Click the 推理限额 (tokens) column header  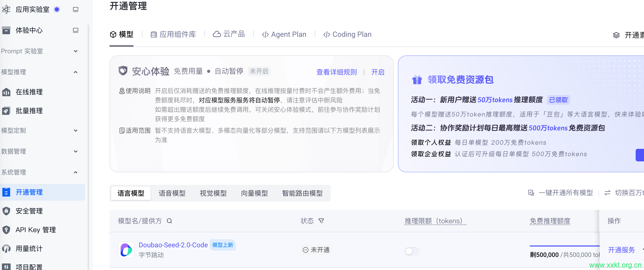[435, 221]
